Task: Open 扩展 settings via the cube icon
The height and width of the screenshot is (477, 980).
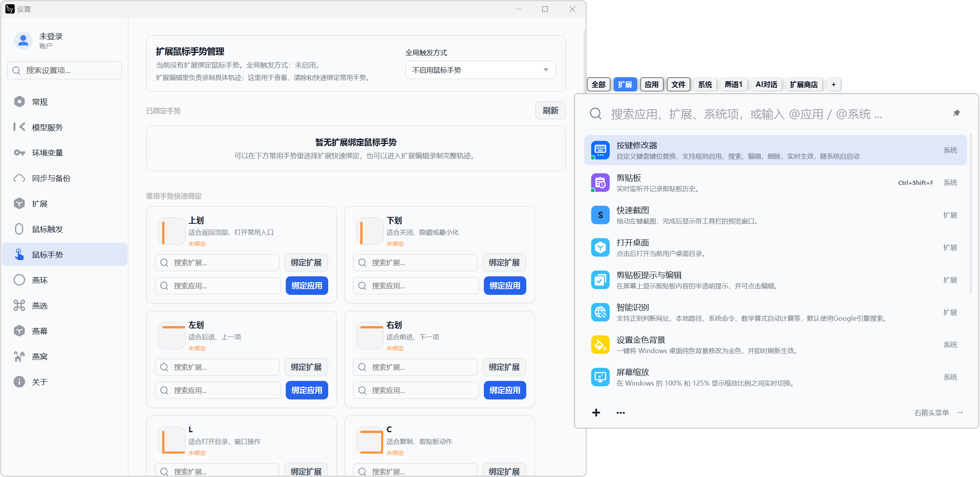Action: [19, 204]
